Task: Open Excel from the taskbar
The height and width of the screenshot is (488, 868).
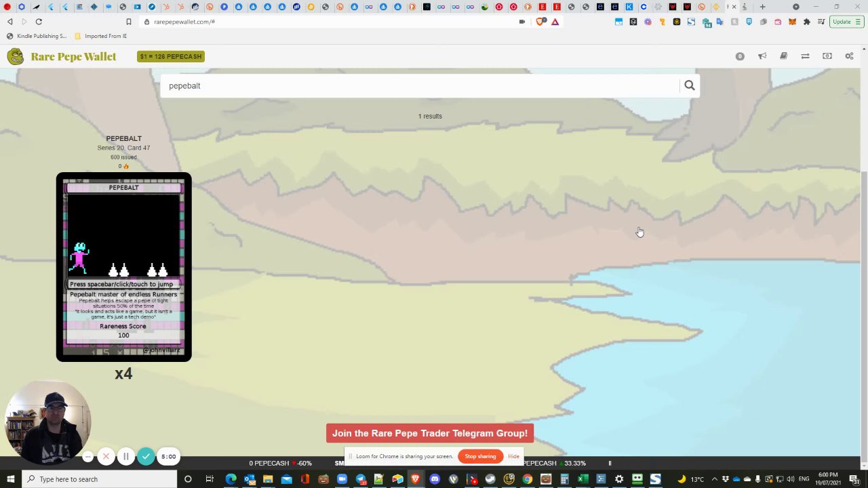Action: (x=582, y=479)
